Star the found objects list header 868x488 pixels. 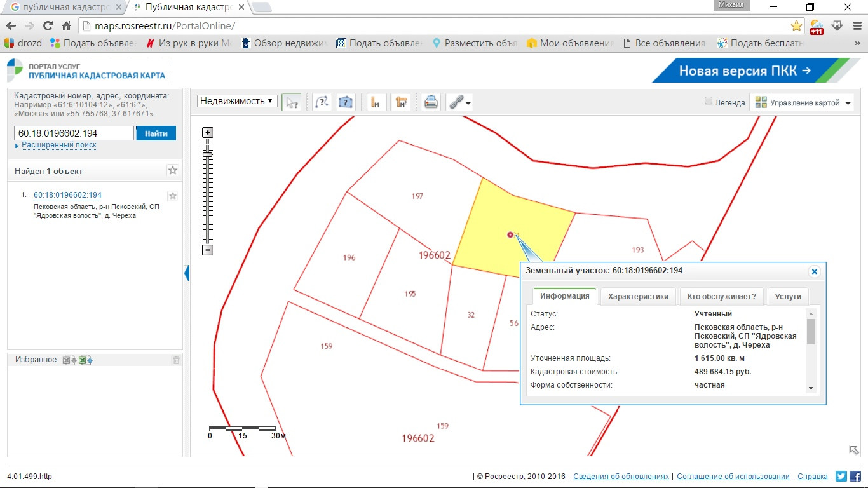[173, 170]
